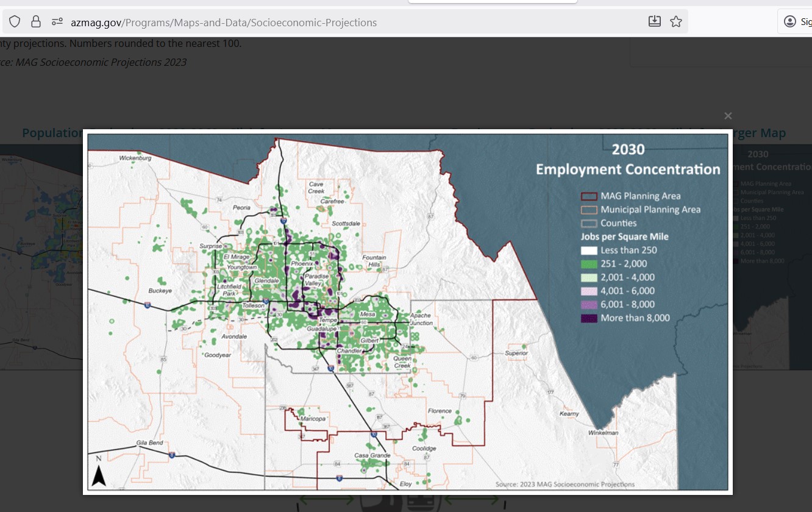
Task: Bookmark this page with the star icon
Action: (675, 22)
